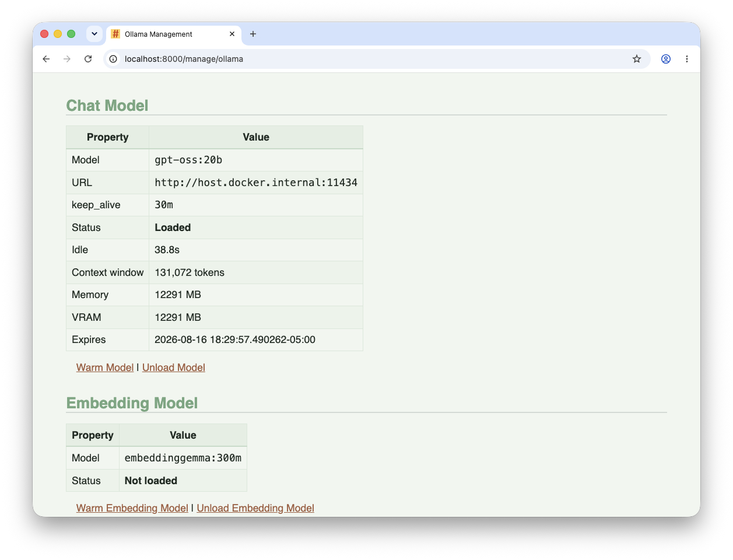This screenshot has height=560, width=733.
Task: Click the Embedding Model table Property header
Action: (93, 435)
